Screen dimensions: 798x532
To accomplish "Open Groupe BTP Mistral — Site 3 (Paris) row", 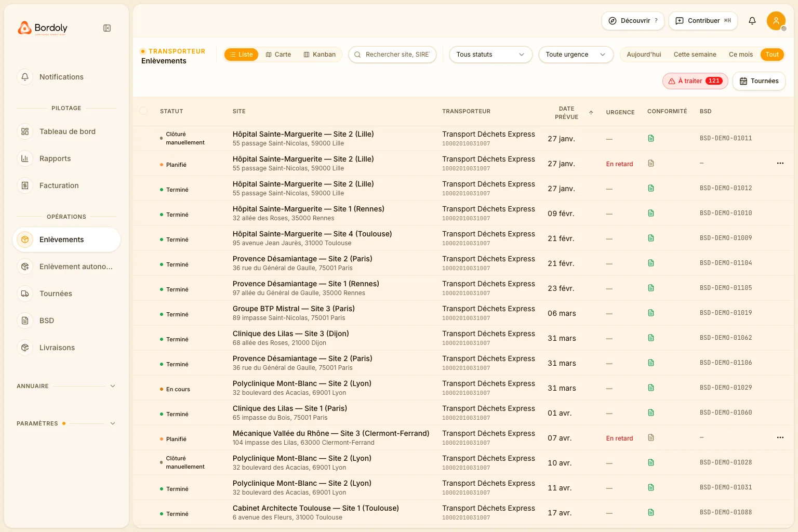I will click(x=463, y=313).
